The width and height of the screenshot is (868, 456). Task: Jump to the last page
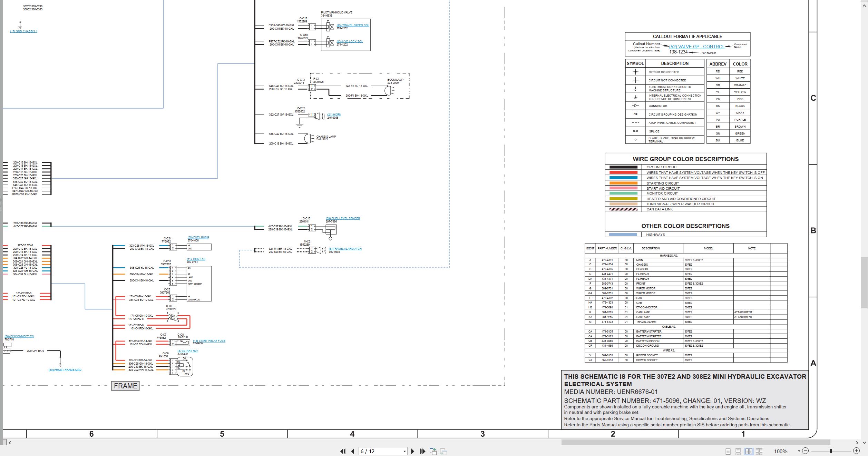point(423,451)
